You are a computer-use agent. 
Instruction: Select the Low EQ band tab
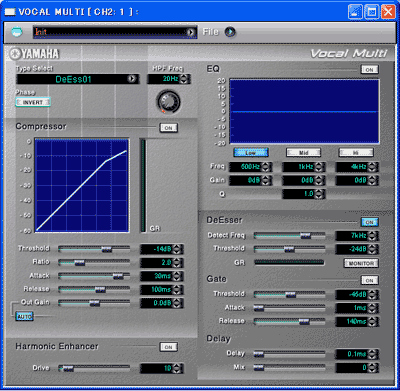(x=251, y=153)
